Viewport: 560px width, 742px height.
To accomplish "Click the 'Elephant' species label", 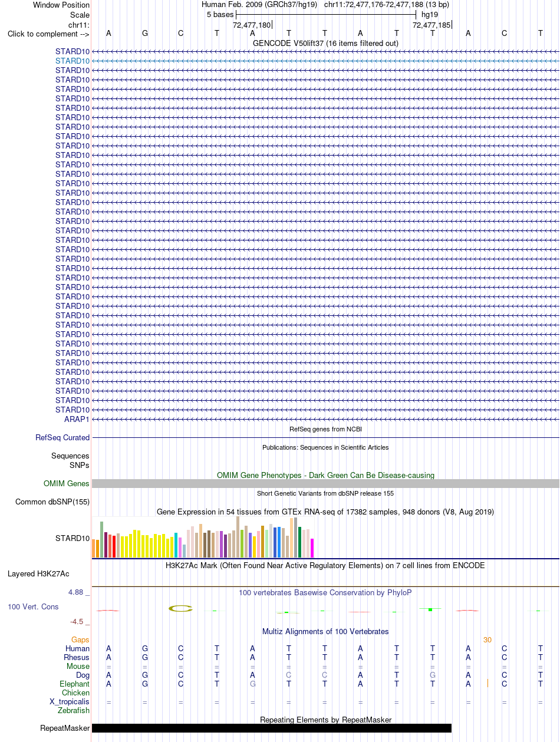I will tap(75, 684).
